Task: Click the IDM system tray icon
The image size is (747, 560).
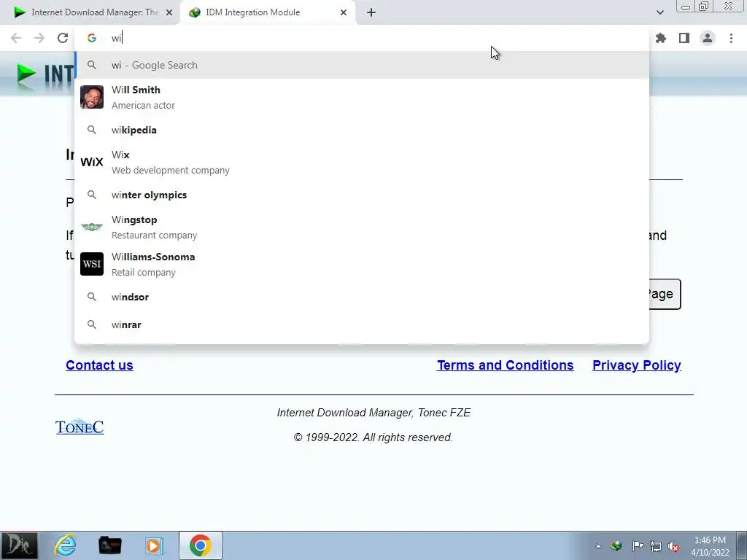Action: pos(616,546)
